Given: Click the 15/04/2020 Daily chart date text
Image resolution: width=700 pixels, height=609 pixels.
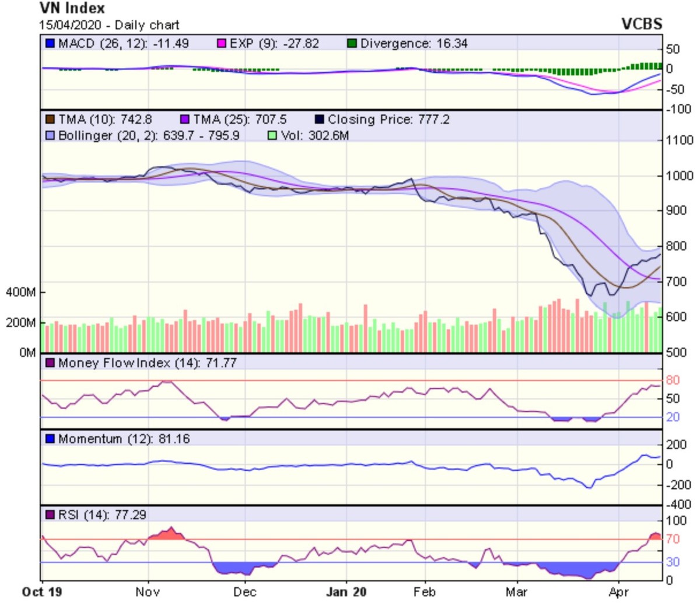Looking at the screenshot, I should (x=109, y=25).
